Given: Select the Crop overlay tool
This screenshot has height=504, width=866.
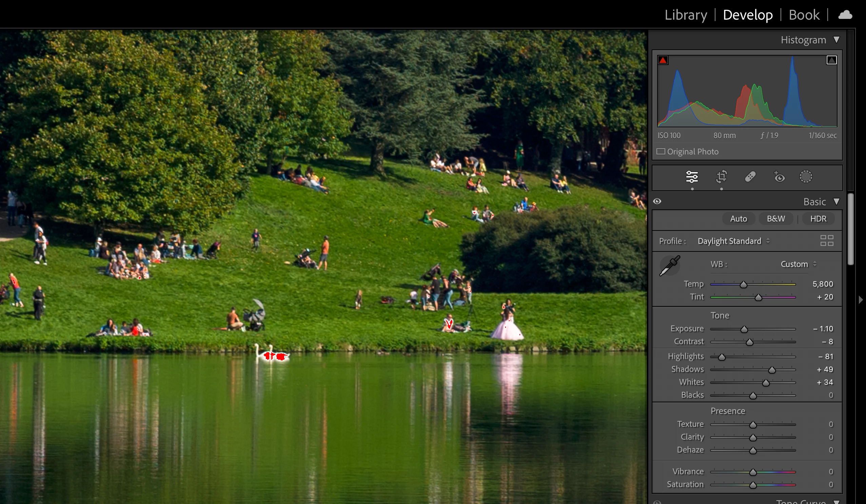Looking at the screenshot, I should [721, 177].
